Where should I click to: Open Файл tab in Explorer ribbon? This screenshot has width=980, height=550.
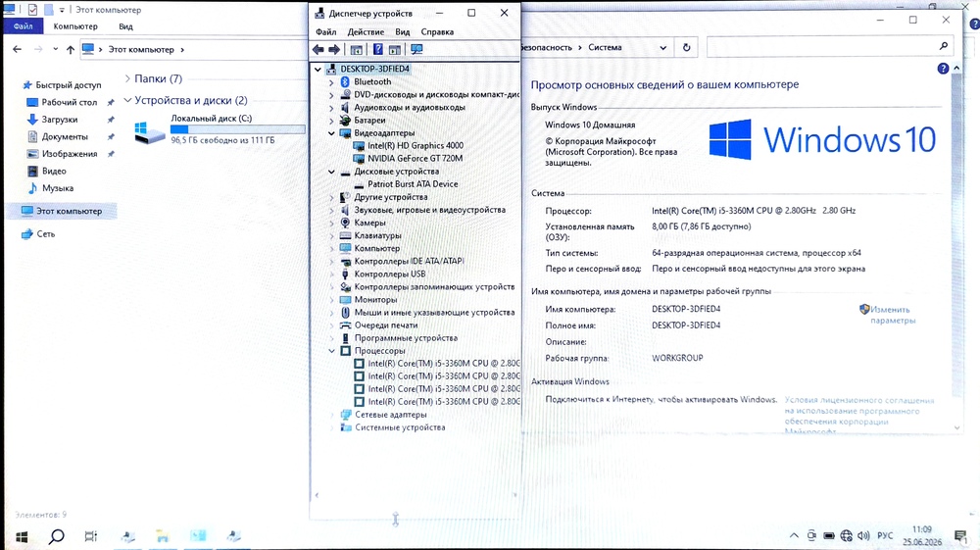coord(24,26)
